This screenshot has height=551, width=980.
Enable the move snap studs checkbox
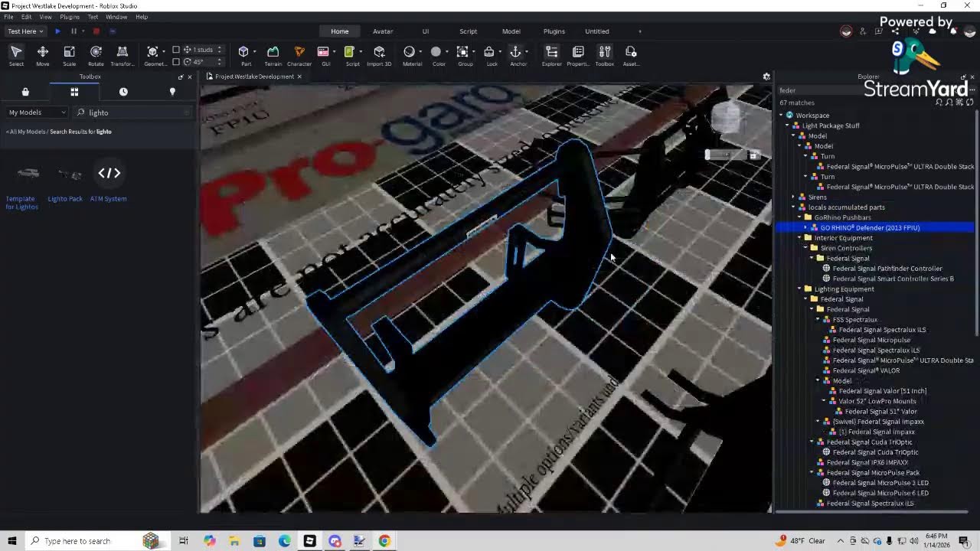pyautogui.click(x=176, y=50)
